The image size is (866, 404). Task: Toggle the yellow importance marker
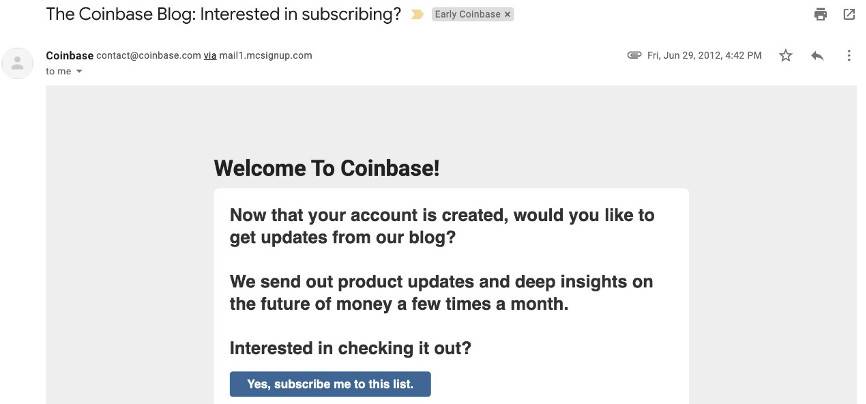[x=417, y=15]
